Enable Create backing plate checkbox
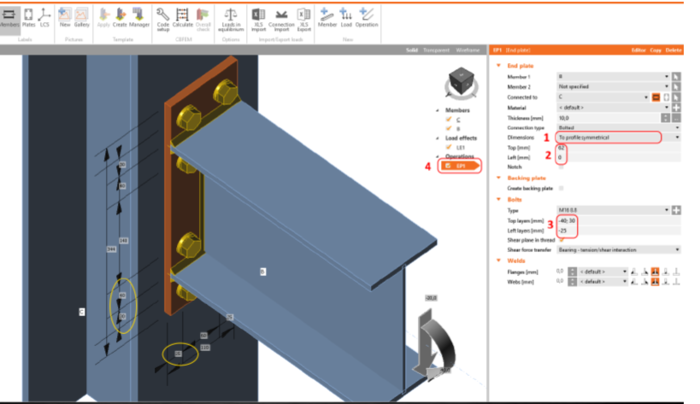The width and height of the screenshot is (700, 404). coord(561,188)
